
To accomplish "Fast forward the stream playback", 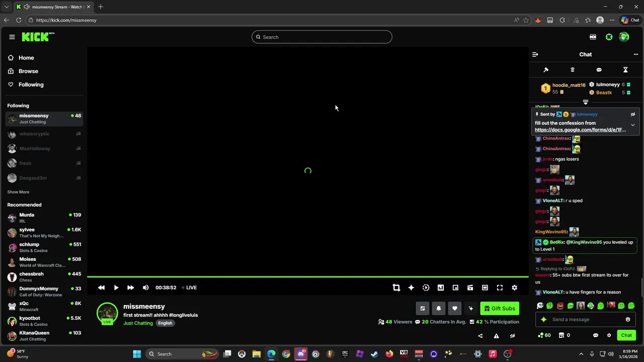I will (x=130, y=288).
